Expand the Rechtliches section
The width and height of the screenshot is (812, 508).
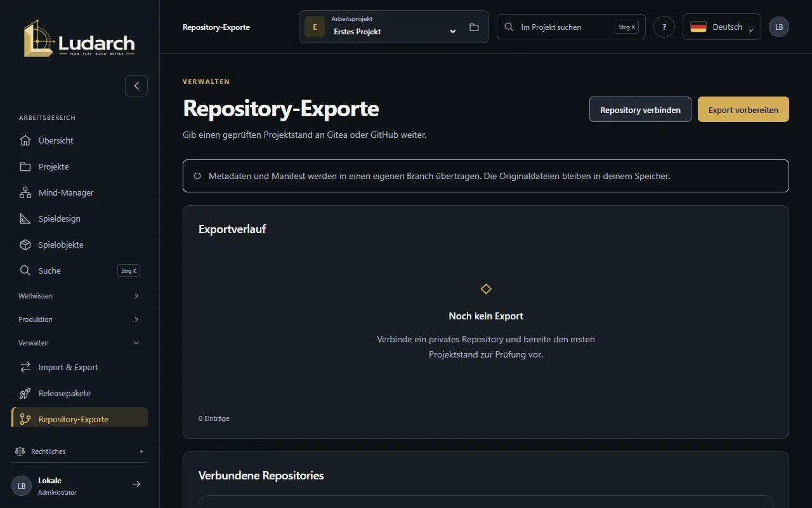[79, 451]
